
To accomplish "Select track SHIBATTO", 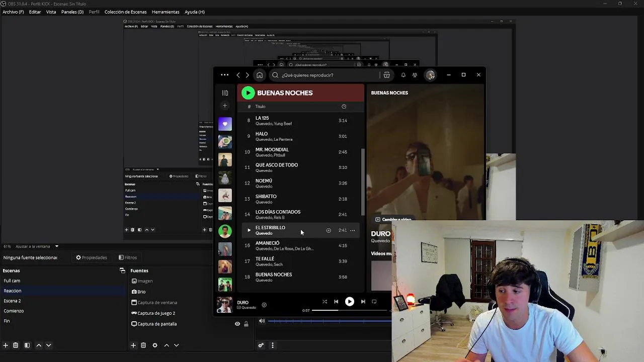I will tap(300, 199).
